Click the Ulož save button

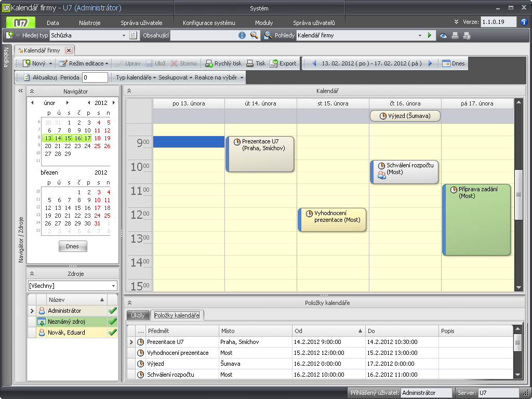(x=155, y=63)
